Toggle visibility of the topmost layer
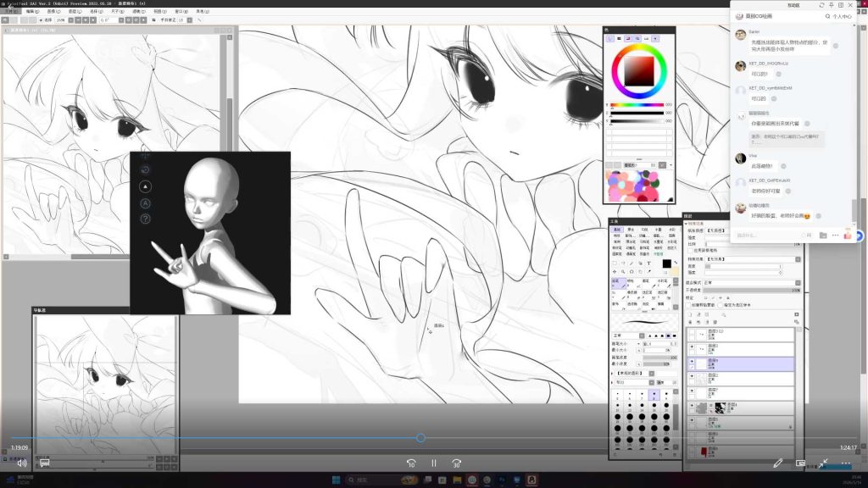The image size is (868, 488). pos(692,332)
